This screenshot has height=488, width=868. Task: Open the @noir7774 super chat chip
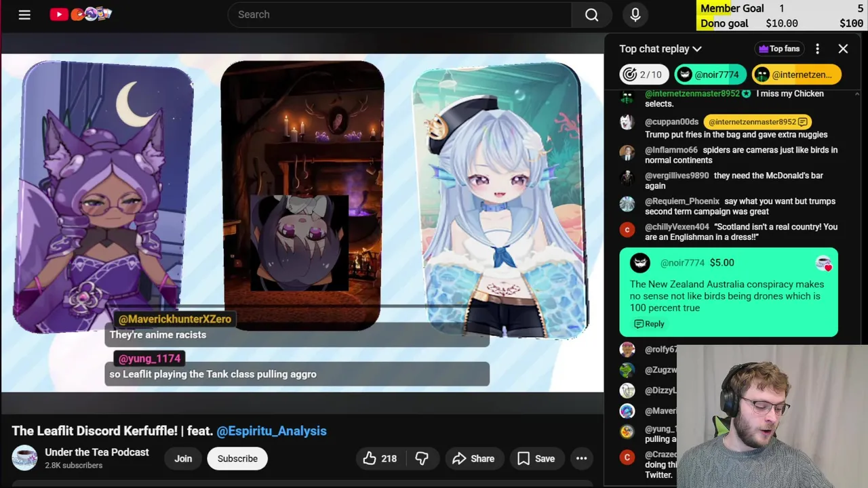(x=710, y=75)
